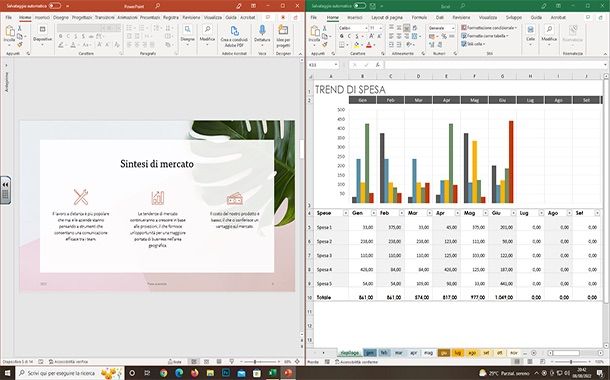Toggle Salvataggio automatico in PowerPoint
Viewport: 610px width, 380px height.
tap(55, 6)
